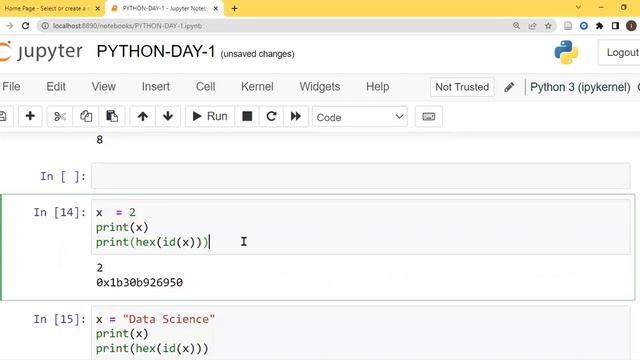Click the In [15]: prompt label
Image resolution: width=640 pixels, height=360 pixels.
[60, 319]
